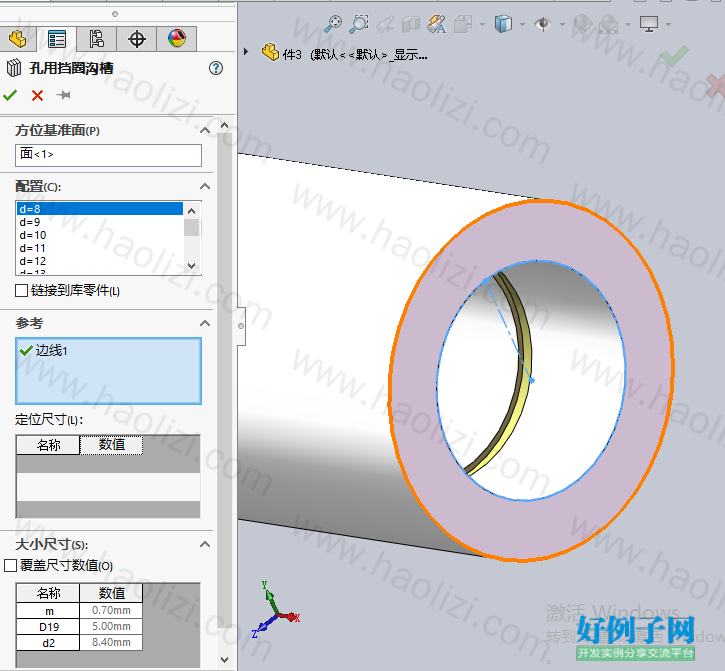Image resolution: width=725 pixels, height=671 pixels.
Task: Collapse the 方位基准面 section
Action: point(205,130)
